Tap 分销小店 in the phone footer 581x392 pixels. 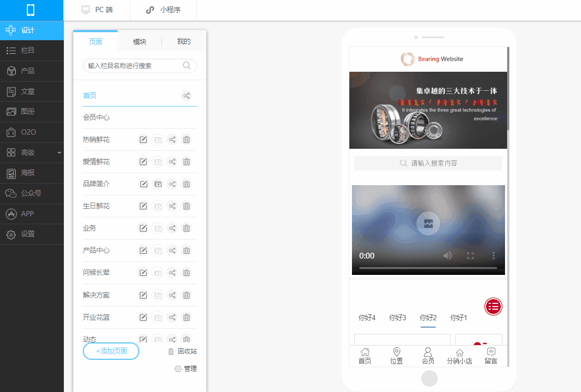tap(460, 356)
